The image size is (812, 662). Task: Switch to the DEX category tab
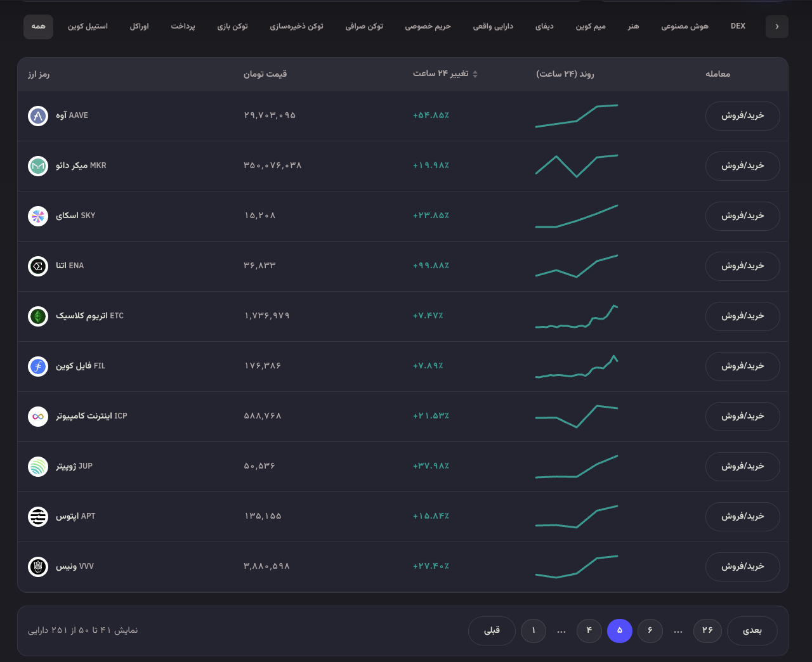(x=738, y=27)
